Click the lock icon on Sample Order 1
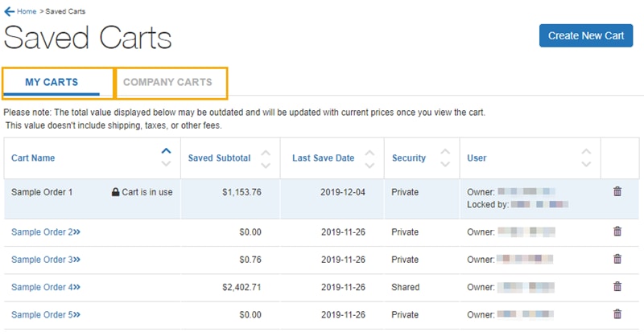This screenshot has height=336, width=644. 116,192
